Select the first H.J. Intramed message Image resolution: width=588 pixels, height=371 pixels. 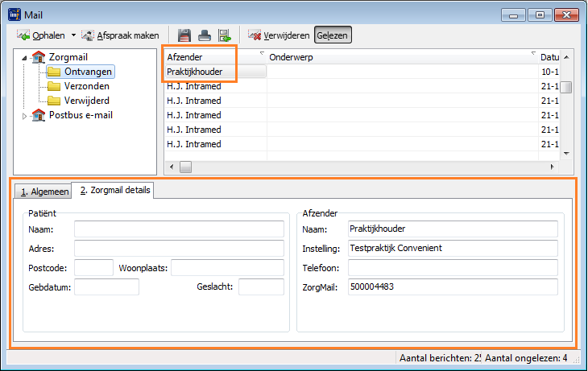tap(362, 86)
